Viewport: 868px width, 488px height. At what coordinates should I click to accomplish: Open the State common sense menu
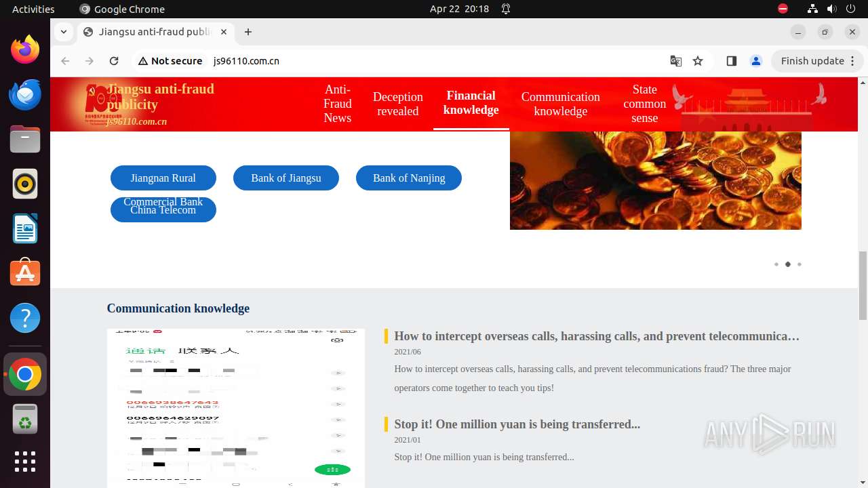click(x=645, y=104)
